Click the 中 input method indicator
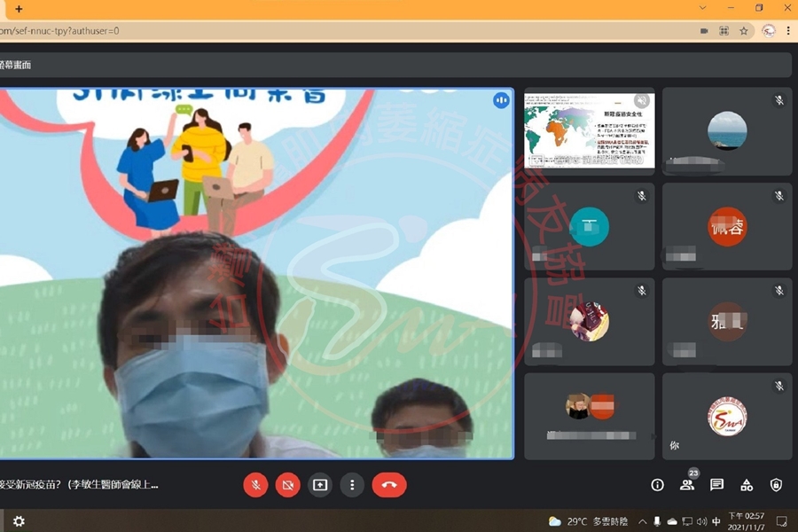Screen dimensions: 798x532 716,521
